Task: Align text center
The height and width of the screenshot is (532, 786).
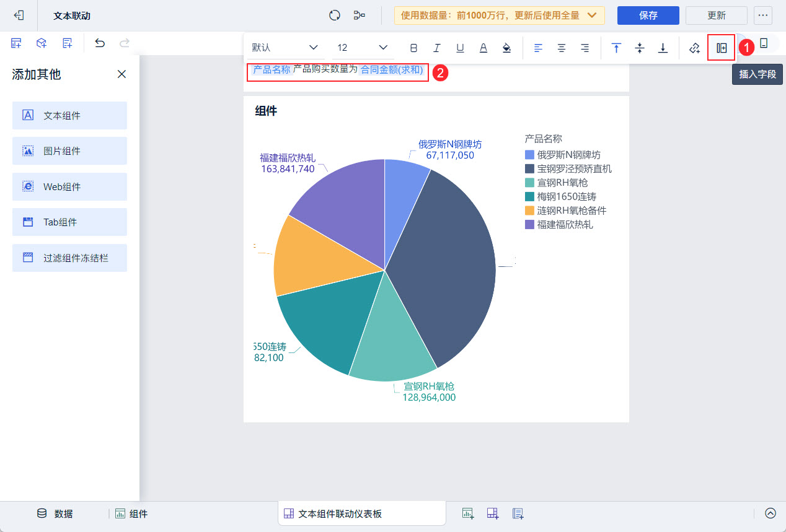Action: 562,48
